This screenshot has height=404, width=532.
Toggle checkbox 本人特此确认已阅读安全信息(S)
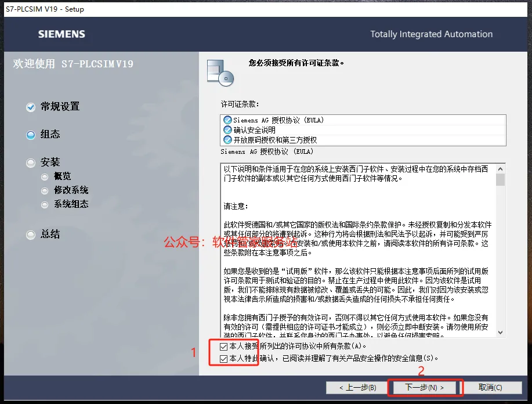pyautogui.click(x=223, y=359)
